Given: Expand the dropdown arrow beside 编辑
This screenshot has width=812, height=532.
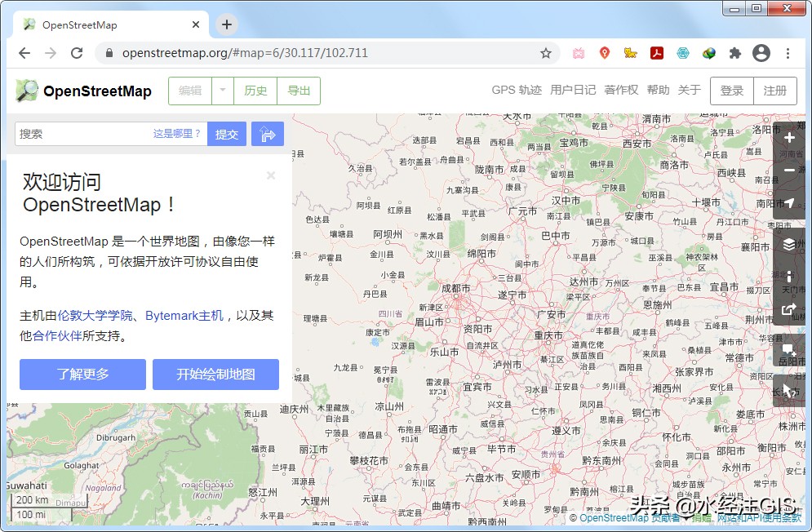Looking at the screenshot, I should pyautogui.click(x=223, y=91).
